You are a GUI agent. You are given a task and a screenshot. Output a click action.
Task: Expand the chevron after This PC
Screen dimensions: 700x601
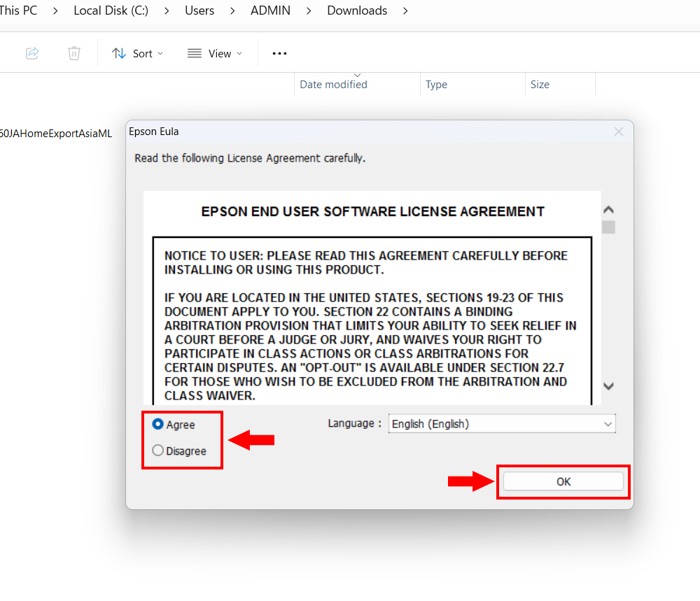pyautogui.click(x=55, y=10)
